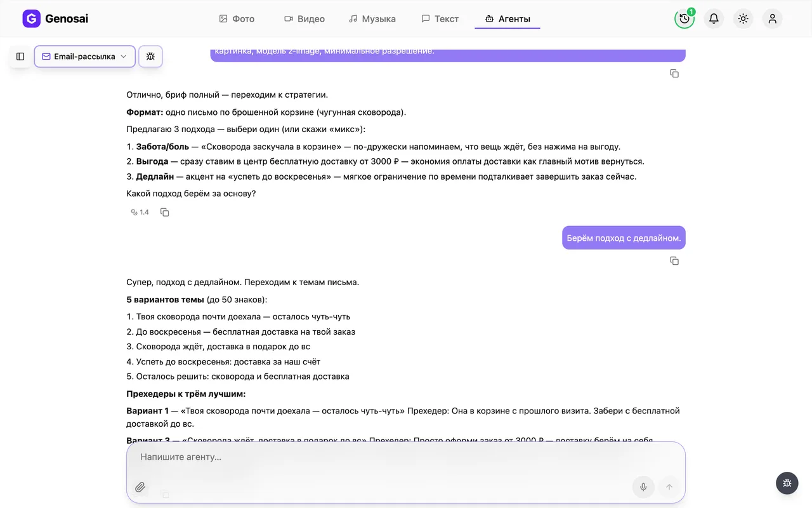Screen dimensions: 812x508
Task: Click subject 'Сковорода ждёт, доставка в подарок до вс'
Action: point(223,347)
